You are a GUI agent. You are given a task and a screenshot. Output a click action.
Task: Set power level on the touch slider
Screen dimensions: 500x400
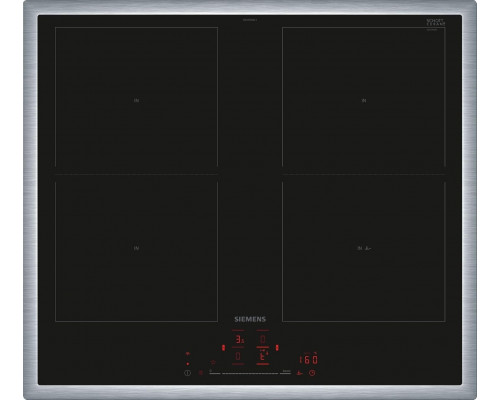coord(250,373)
